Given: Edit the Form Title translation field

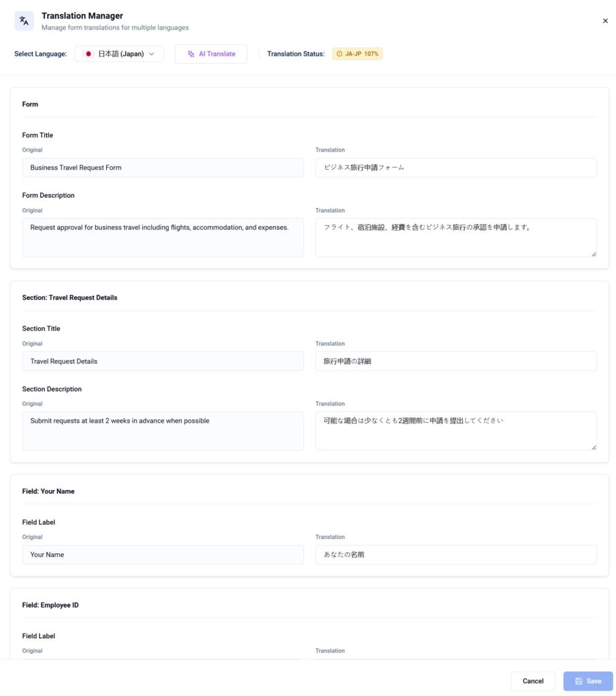Looking at the screenshot, I should click(456, 168).
